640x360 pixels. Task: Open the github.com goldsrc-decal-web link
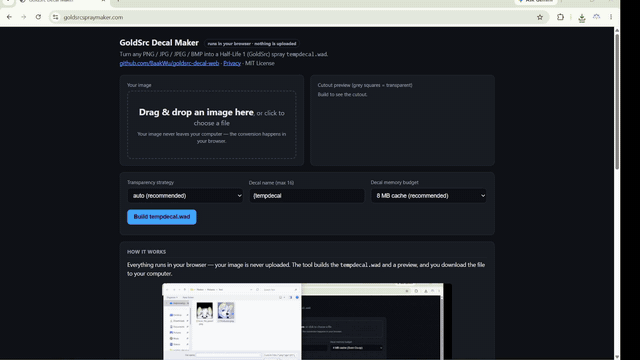click(169, 63)
